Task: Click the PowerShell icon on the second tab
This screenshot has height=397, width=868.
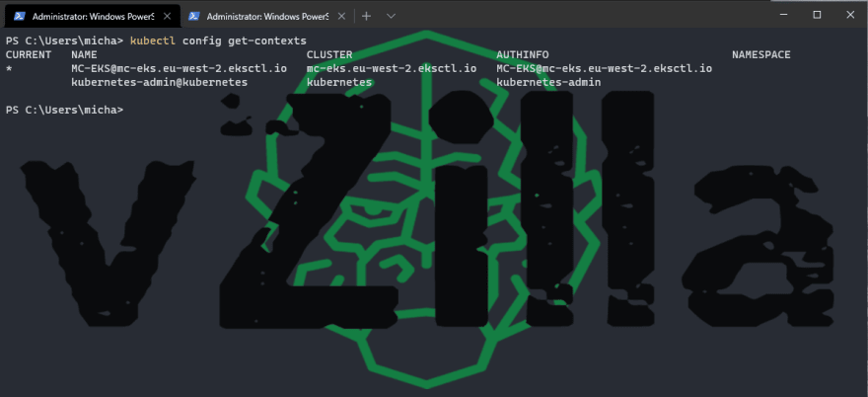Action: (193, 16)
